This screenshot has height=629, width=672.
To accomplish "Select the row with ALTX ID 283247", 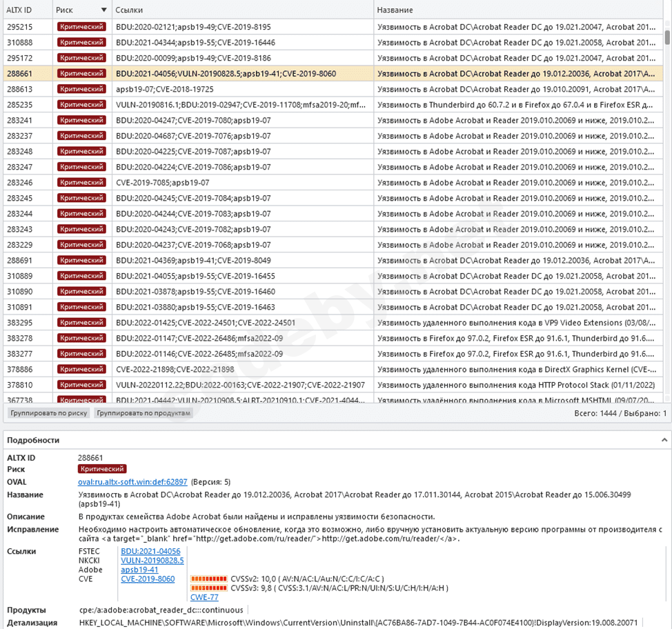I will click(333, 167).
